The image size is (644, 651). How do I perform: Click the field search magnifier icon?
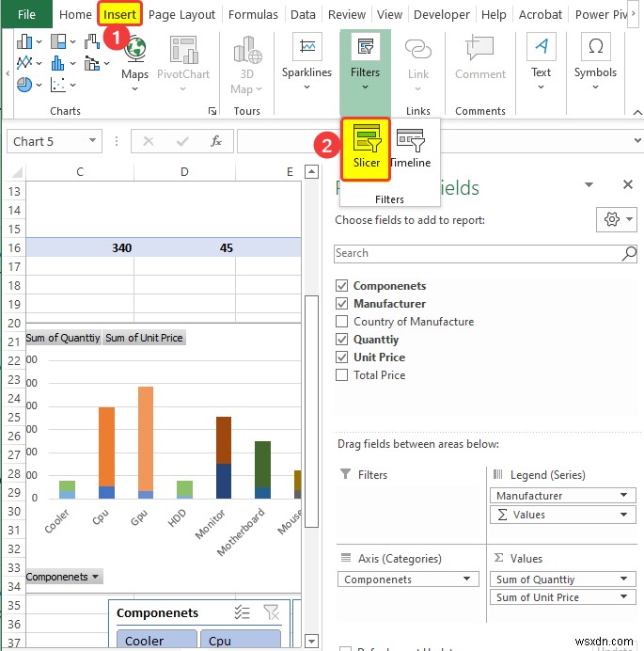tap(629, 253)
